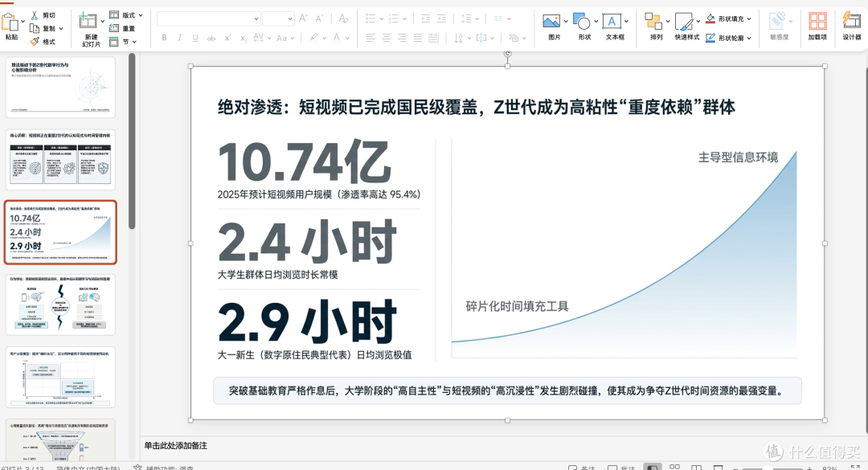This screenshot has width=868, height=470.
Task: Expand the Arrange (排列) dropdown arrow
Action: (x=668, y=22)
